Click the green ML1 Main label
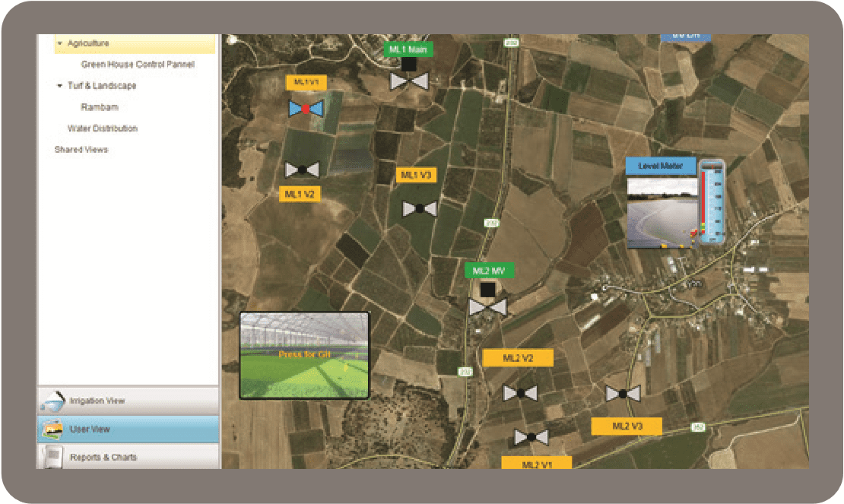This screenshot has width=844, height=504. [408, 49]
